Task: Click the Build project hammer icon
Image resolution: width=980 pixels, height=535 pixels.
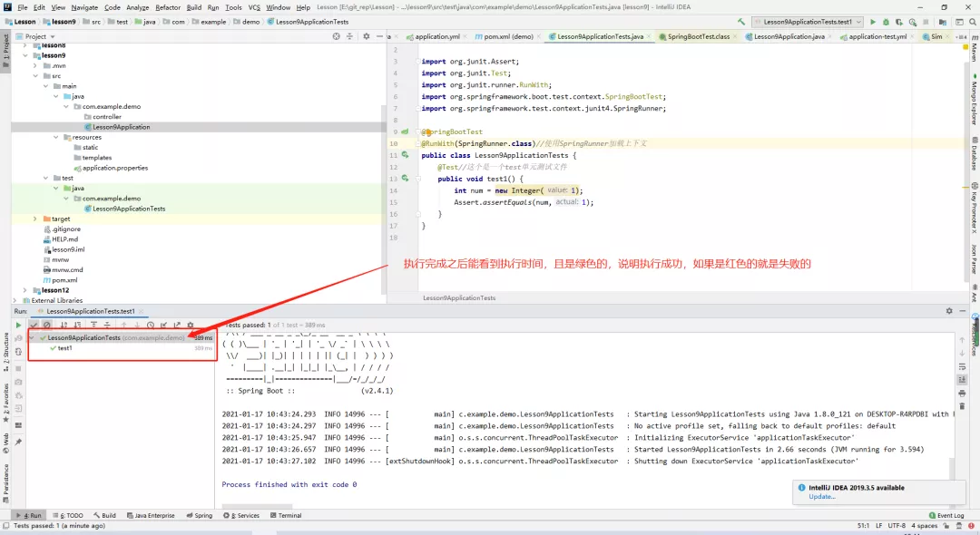Action: coord(742,22)
